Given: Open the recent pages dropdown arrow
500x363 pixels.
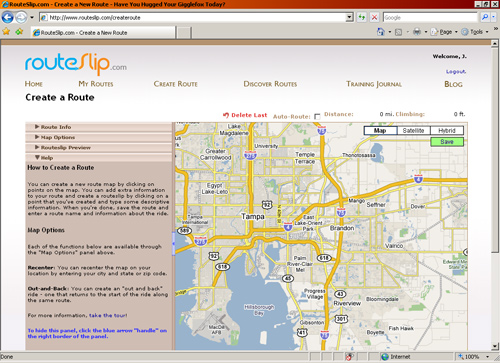Looking at the screenshot, I should click(x=32, y=17).
